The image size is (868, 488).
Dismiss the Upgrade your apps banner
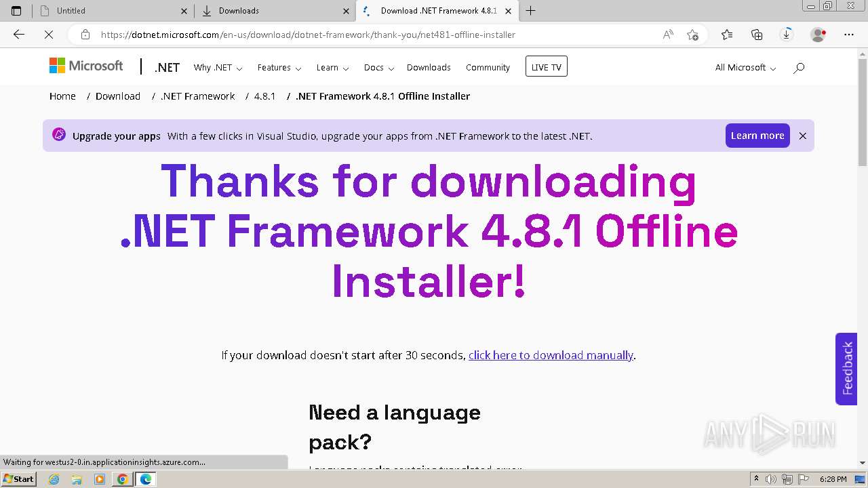[x=803, y=136]
